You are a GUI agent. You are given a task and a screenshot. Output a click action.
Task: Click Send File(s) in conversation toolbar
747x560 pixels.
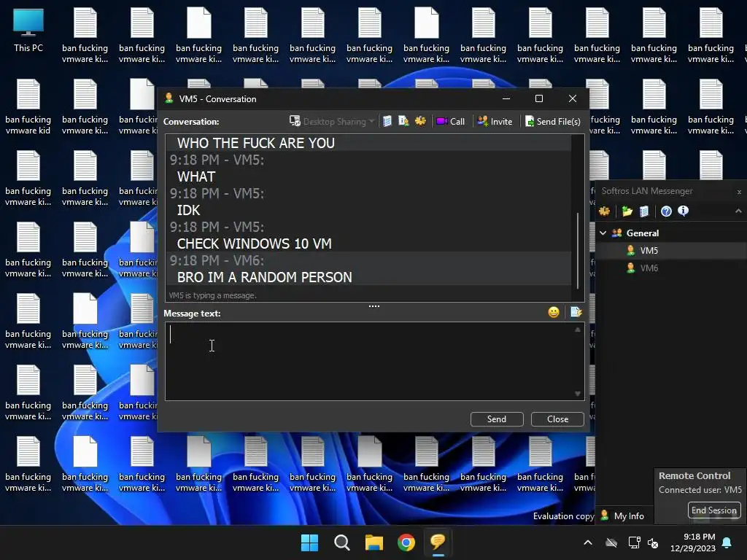(553, 122)
